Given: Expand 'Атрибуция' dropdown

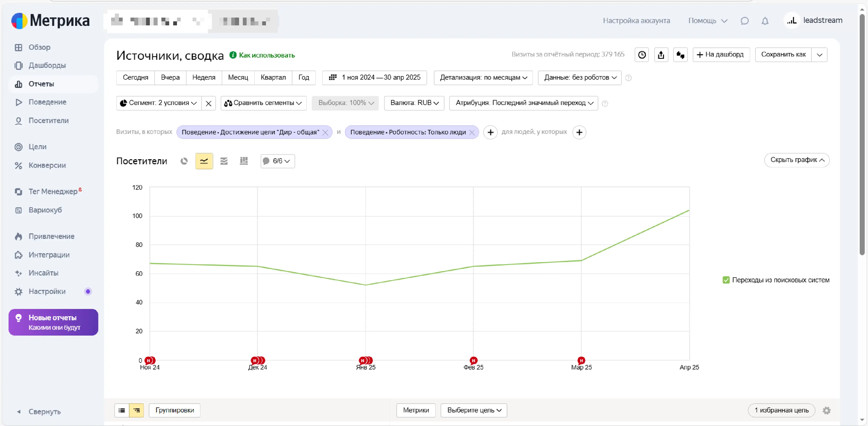Looking at the screenshot, I should click(x=523, y=103).
